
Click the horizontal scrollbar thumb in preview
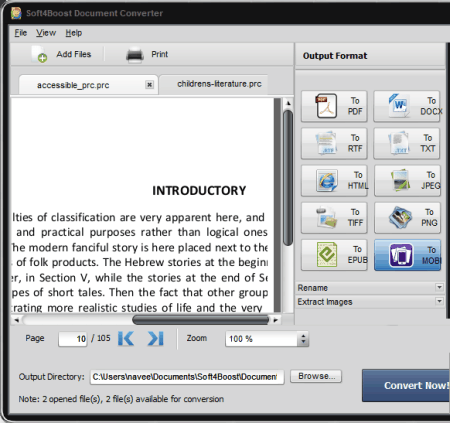(x=201, y=320)
